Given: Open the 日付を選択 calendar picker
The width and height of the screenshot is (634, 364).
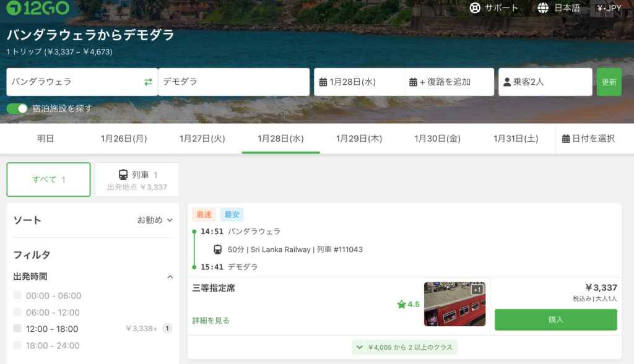Looking at the screenshot, I should 588,139.
